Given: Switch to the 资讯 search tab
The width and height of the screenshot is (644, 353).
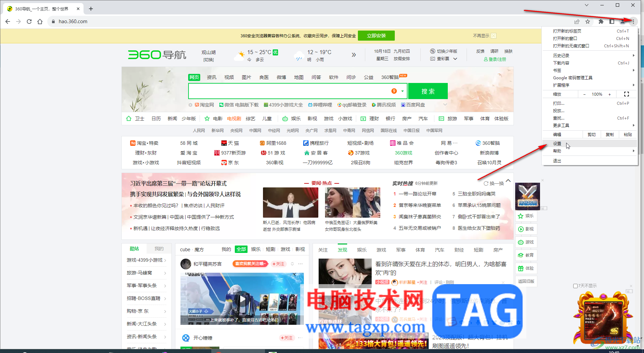Looking at the screenshot, I should coord(212,77).
